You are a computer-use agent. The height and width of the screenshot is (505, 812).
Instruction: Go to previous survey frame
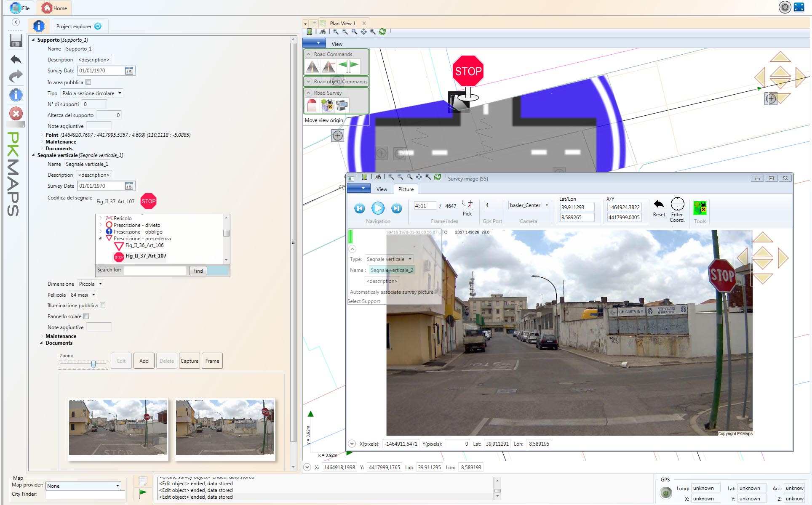pyautogui.click(x=359, y=208)
